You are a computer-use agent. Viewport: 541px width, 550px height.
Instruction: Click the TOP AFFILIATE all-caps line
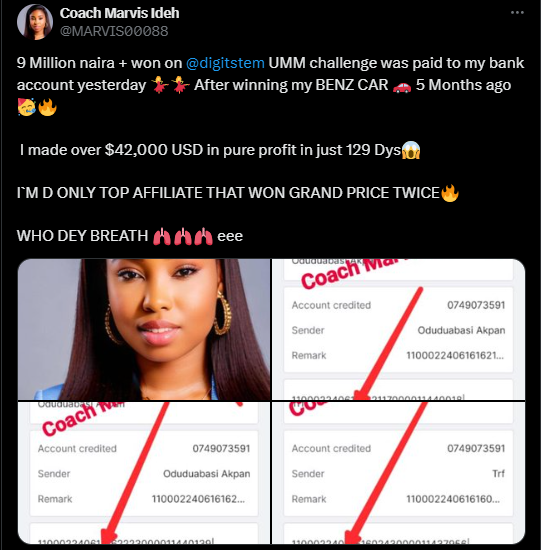click(x=228, y=193)
